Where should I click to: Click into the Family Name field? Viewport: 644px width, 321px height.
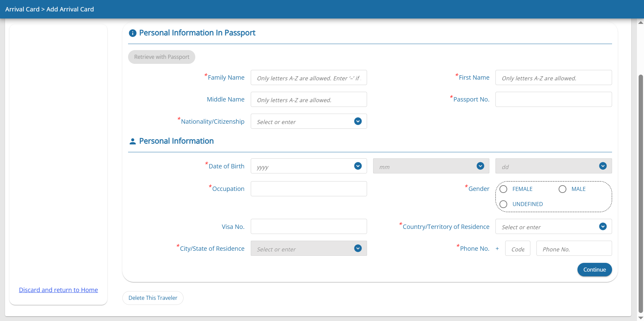(x=308, y=78)
